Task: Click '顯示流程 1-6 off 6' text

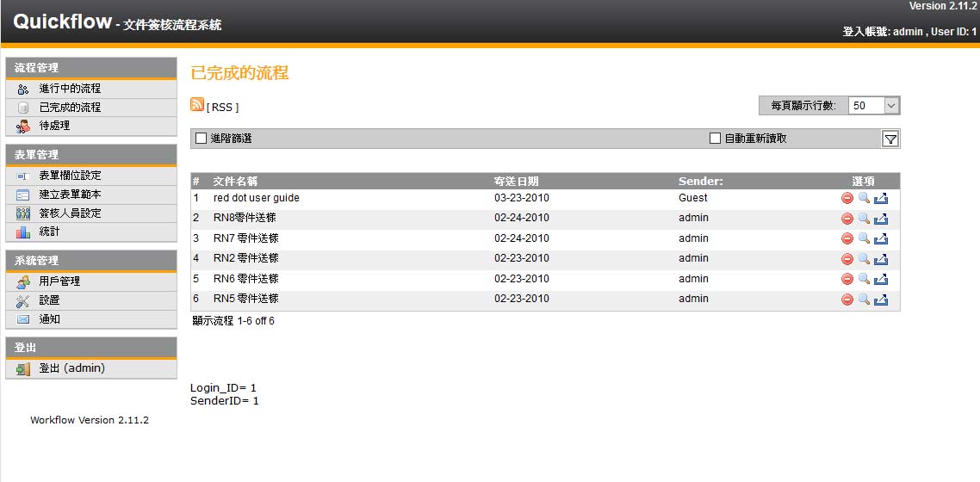Action: 233,321
